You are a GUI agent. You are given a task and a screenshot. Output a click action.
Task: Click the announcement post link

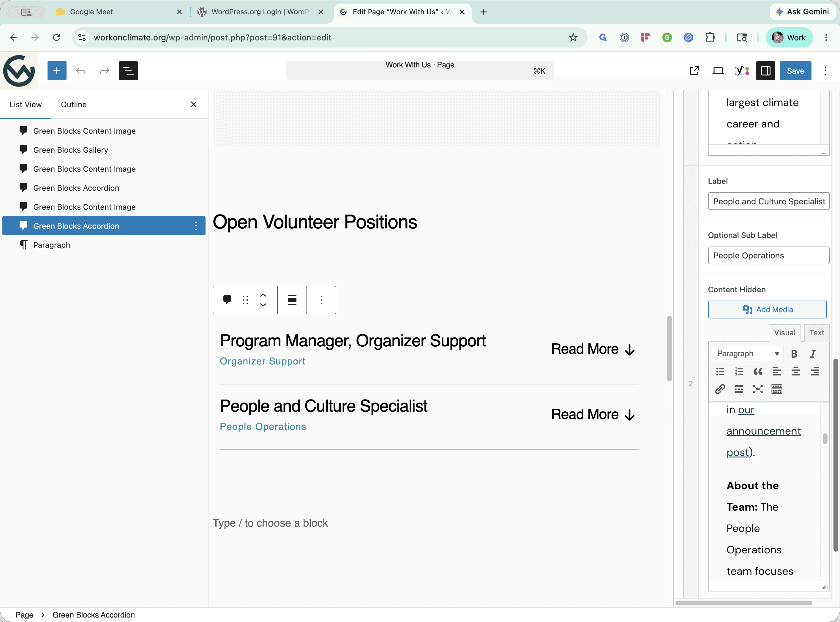click(x=764, y=431)
